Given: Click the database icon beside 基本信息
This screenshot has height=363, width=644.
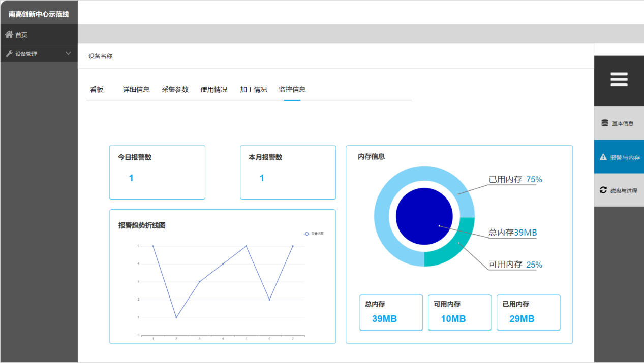Looking at the screenshot, I should tap(604, 123).
